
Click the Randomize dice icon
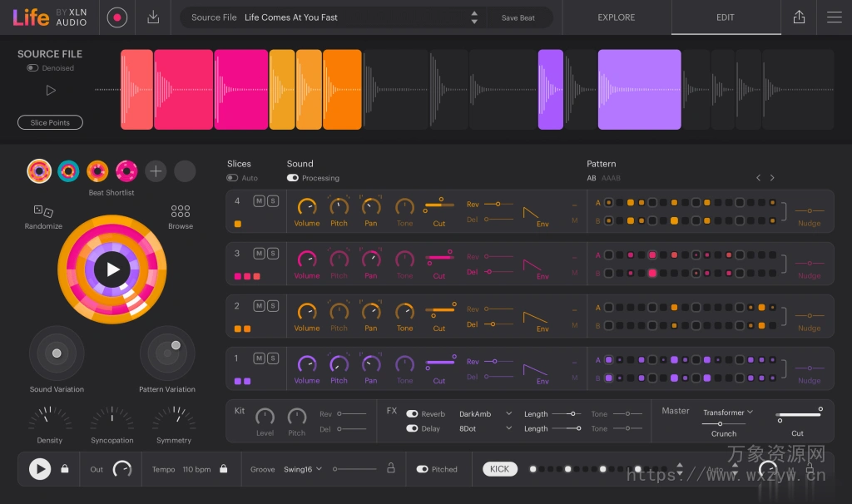click(43, 211)
